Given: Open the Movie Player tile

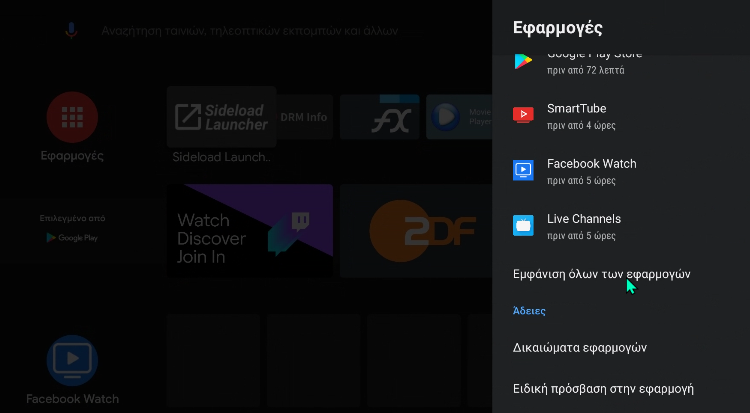Looking at the screenshot, I should pyautogui.click(x=459, y=117).
